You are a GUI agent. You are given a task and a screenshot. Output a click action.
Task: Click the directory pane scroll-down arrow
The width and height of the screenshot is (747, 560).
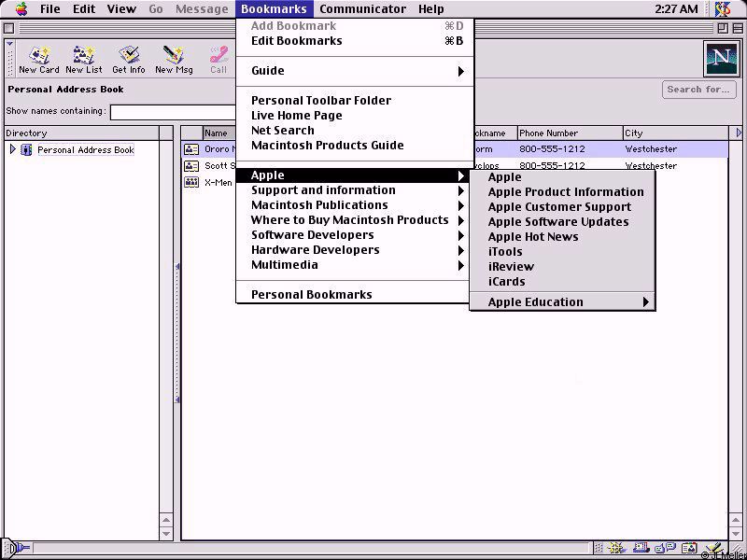point(166,534)
